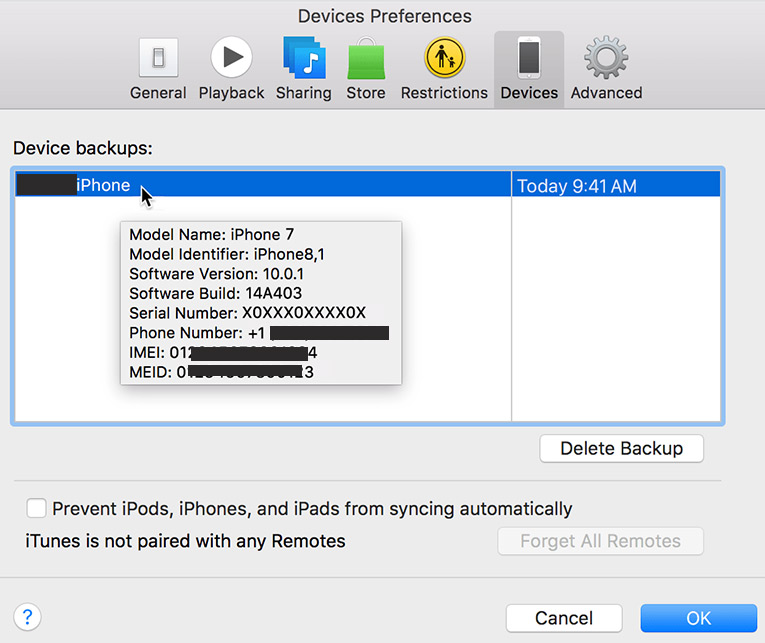
Task: Click the Serial Number line in tooltip
Action: [247, 313]
